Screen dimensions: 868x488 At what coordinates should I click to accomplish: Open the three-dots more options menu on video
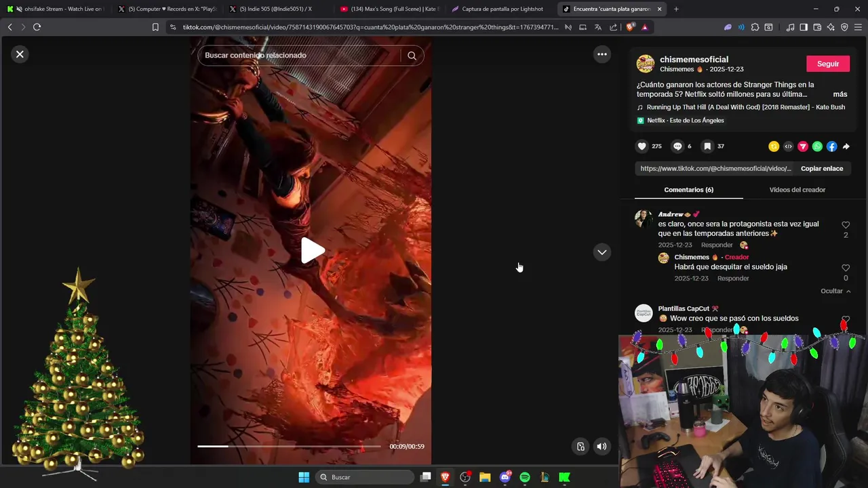tap(601, 54)
